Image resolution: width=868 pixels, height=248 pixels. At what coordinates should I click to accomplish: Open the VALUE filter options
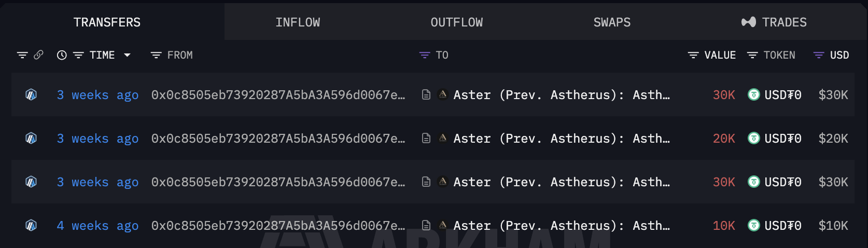pos(693,55)
